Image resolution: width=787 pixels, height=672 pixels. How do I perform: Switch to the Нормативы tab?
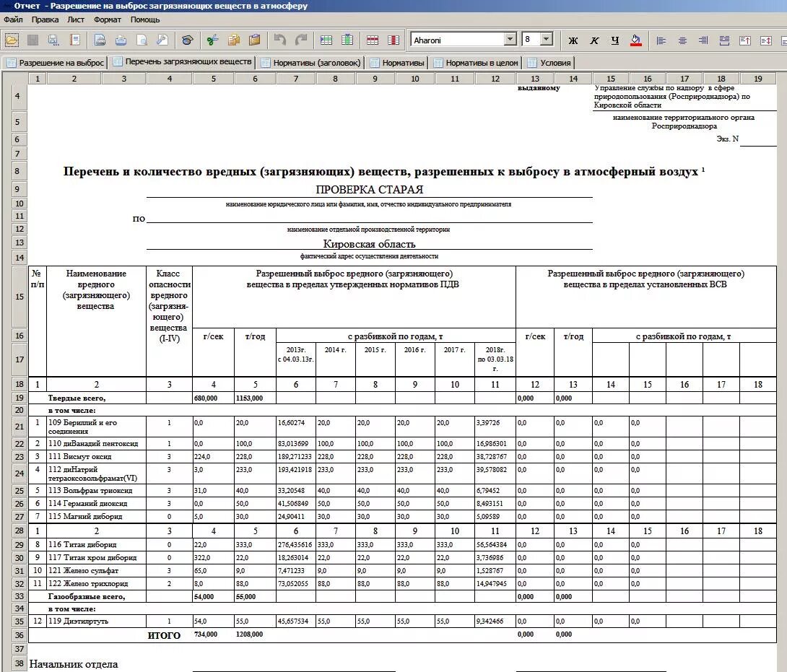(397, 63)
